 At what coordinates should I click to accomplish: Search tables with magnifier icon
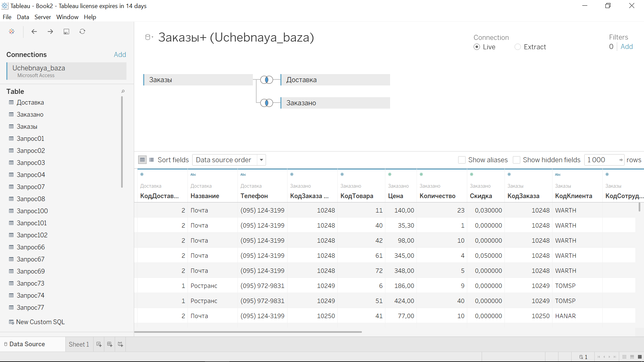point(123,91)
